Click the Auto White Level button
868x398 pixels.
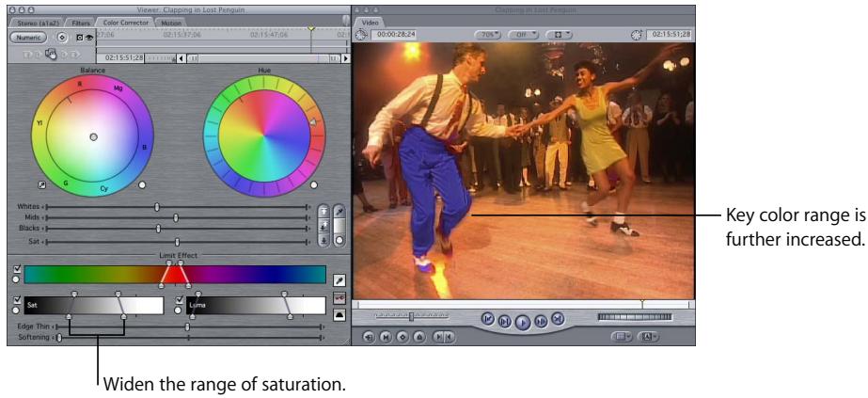[x=324, y=212]
